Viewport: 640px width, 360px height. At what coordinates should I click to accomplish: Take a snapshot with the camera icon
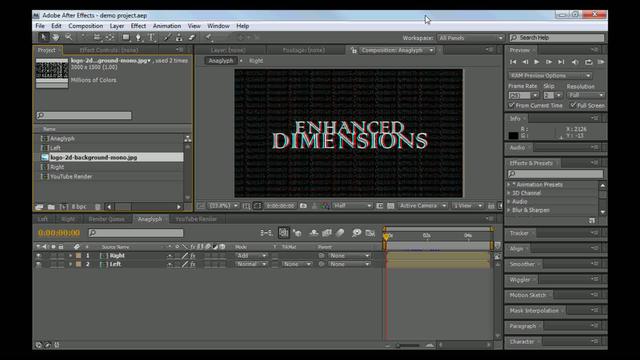tap(303, 206)
